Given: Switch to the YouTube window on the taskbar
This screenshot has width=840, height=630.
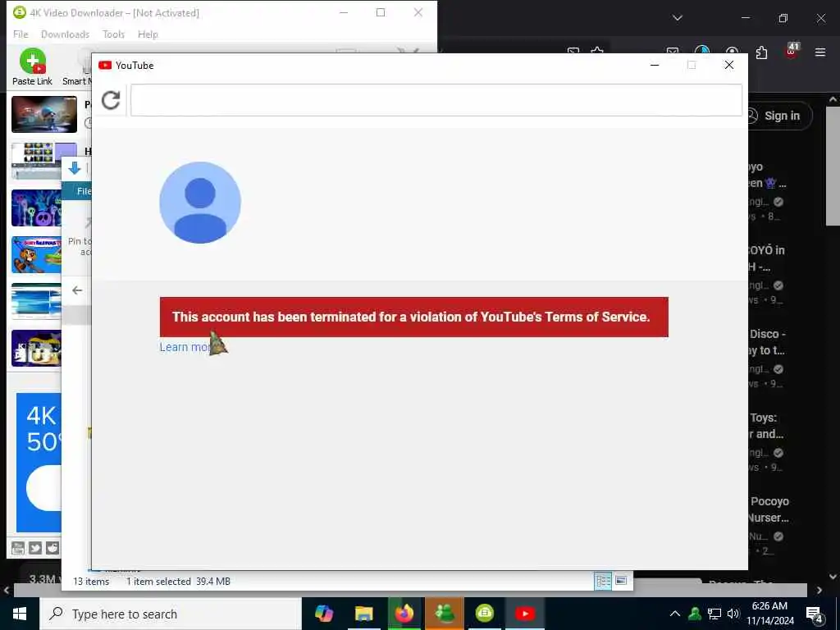Looking at the screenshot, I should click(525, 614).
